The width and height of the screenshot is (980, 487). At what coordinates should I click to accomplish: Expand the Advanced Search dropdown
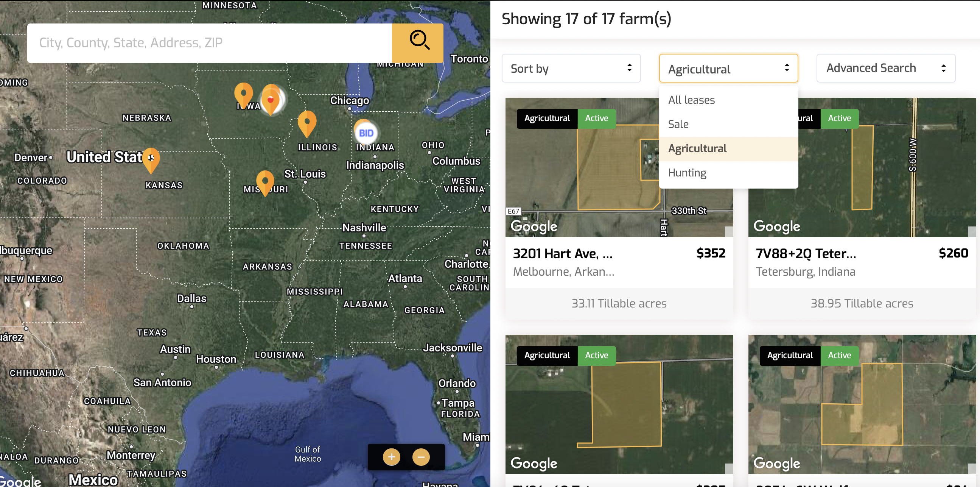pos(885,69)
